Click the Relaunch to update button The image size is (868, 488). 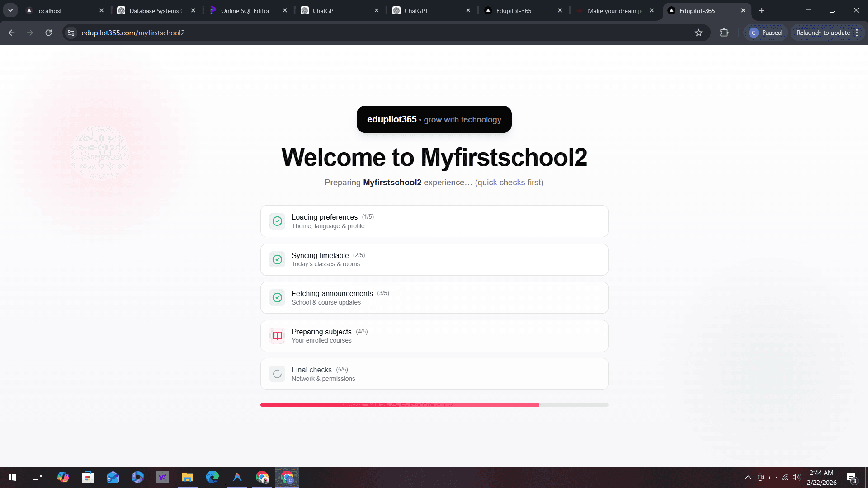click(x=824, y=33)
